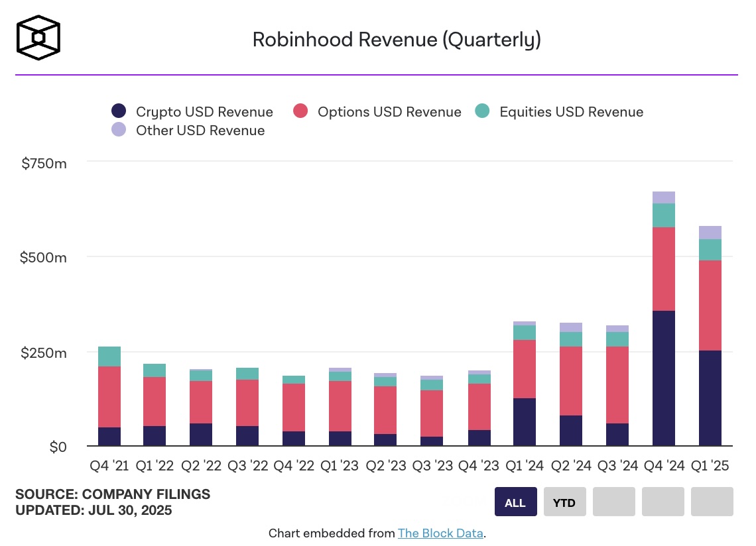Click the Q1 '23 options bar segment
This screenshot has width=756, height=546.
coord(340,406)
